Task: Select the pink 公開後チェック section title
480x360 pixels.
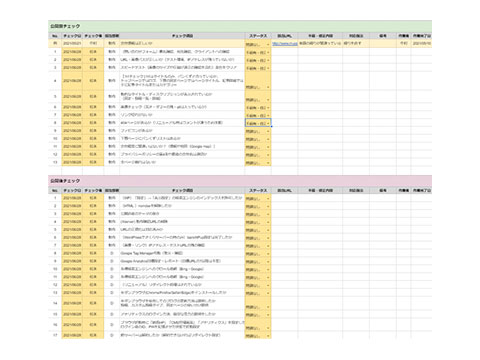Action: coord(65,181)
